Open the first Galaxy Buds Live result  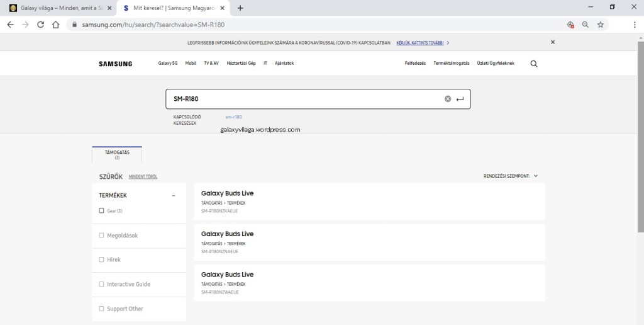point(228,193)
